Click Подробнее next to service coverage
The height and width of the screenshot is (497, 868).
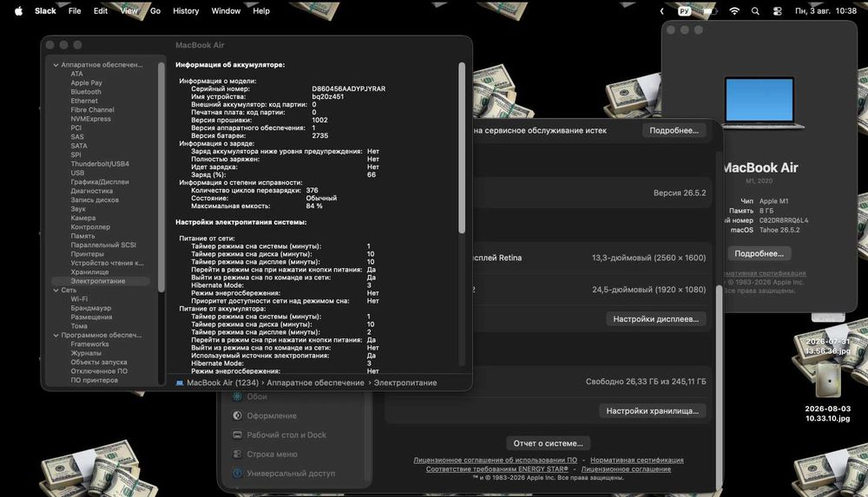click(674, 131)
